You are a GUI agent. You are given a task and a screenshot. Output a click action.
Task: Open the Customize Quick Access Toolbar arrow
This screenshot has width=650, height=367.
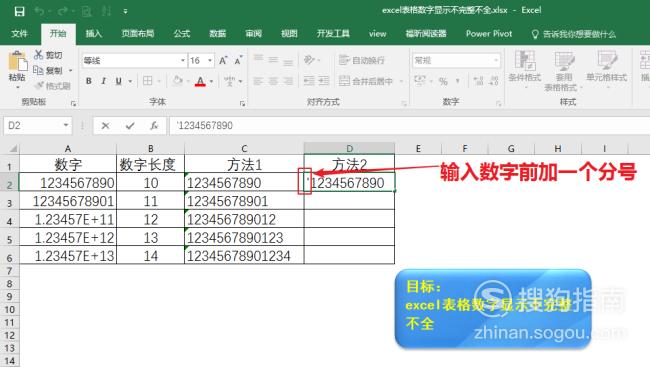point(125,12)
